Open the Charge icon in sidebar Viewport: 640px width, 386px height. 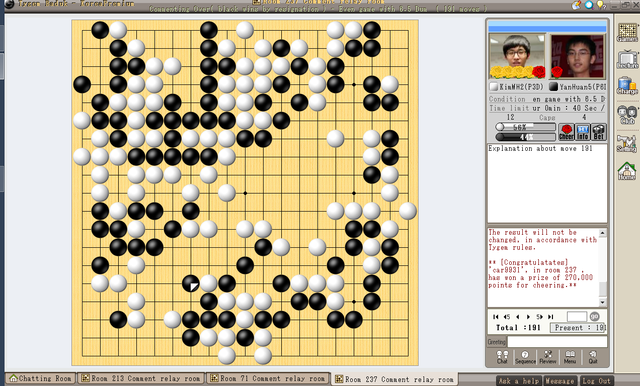[x=627, y=86]
